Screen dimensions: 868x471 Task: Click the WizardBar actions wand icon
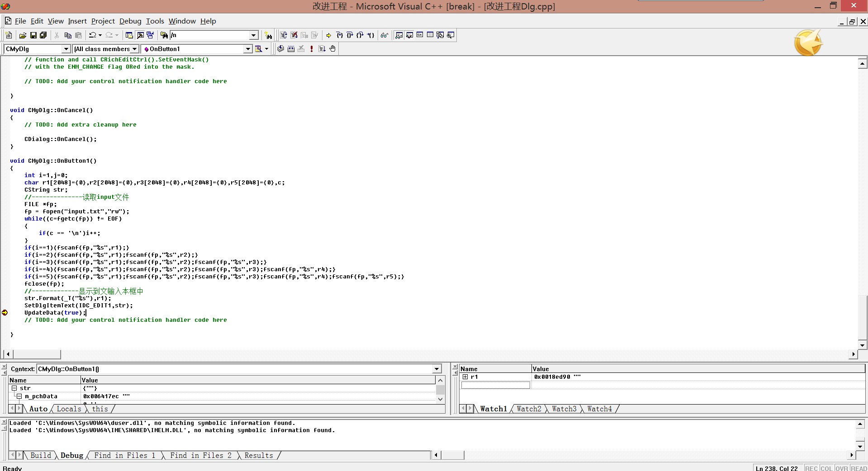(x=259, y=49)
